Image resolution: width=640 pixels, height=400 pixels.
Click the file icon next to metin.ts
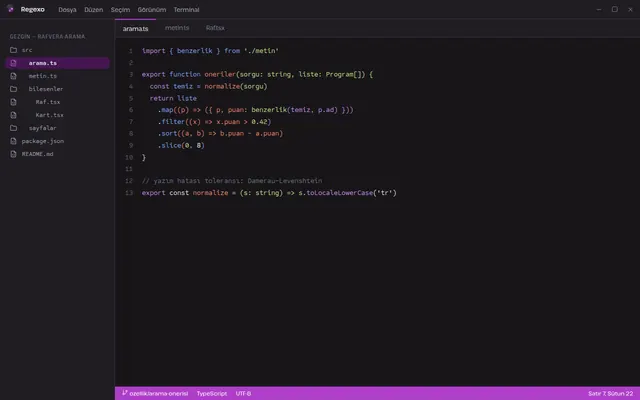[13, 76]
